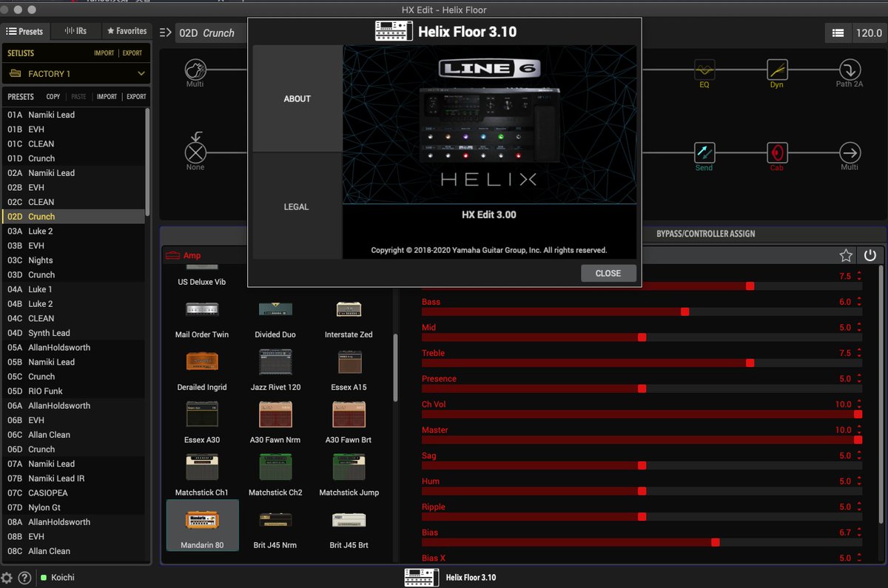Choose the A30 Fawn Brt amp
The image size is (888, 588).
(x=349, y=424)
